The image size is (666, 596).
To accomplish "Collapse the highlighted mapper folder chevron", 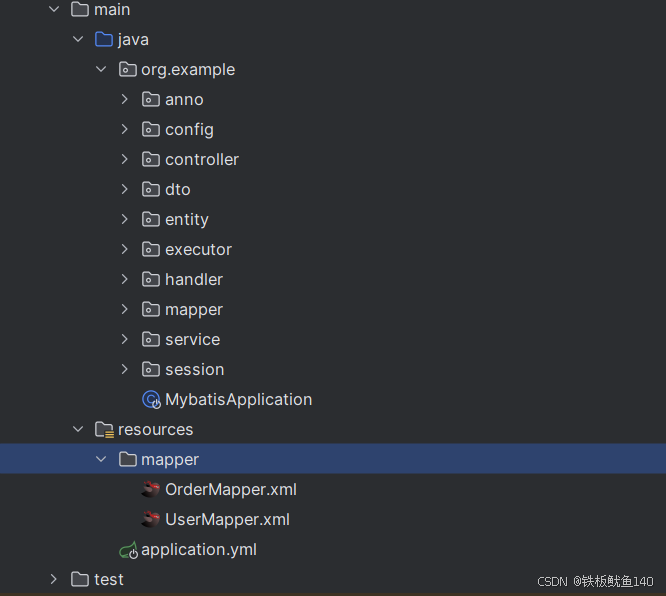I will [101, 459].
